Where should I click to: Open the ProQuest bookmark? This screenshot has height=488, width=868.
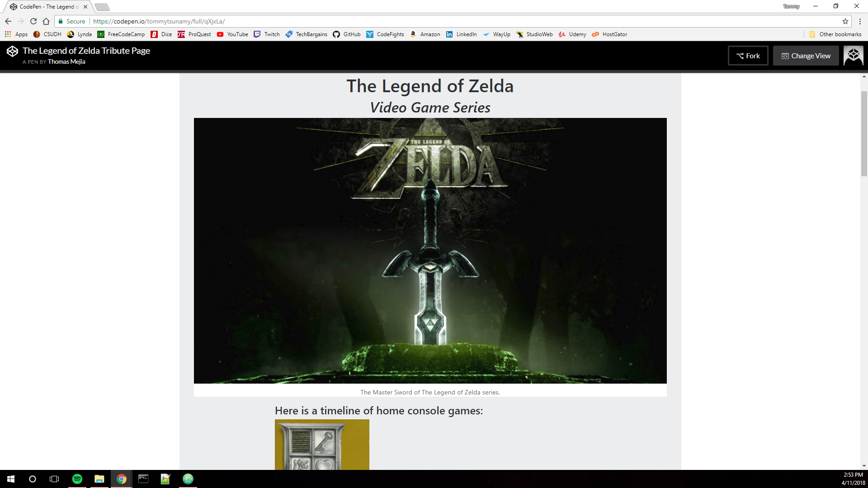coord(194,34)
